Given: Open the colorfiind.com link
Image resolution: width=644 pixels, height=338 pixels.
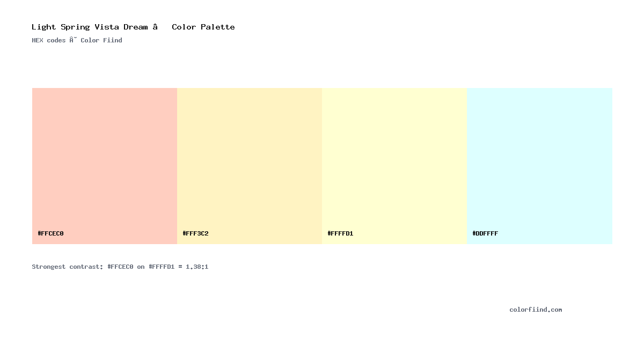Looking at the screenshot, I should [536, 310].
